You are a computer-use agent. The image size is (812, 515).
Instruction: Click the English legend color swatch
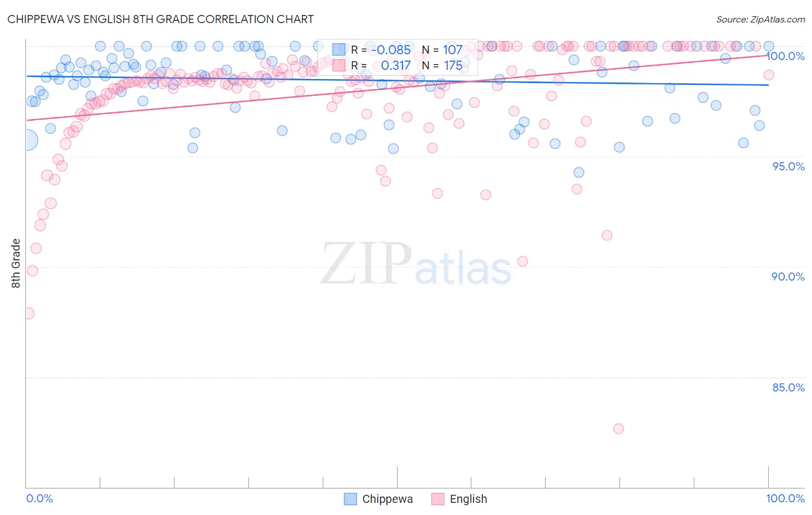[438, 499]
